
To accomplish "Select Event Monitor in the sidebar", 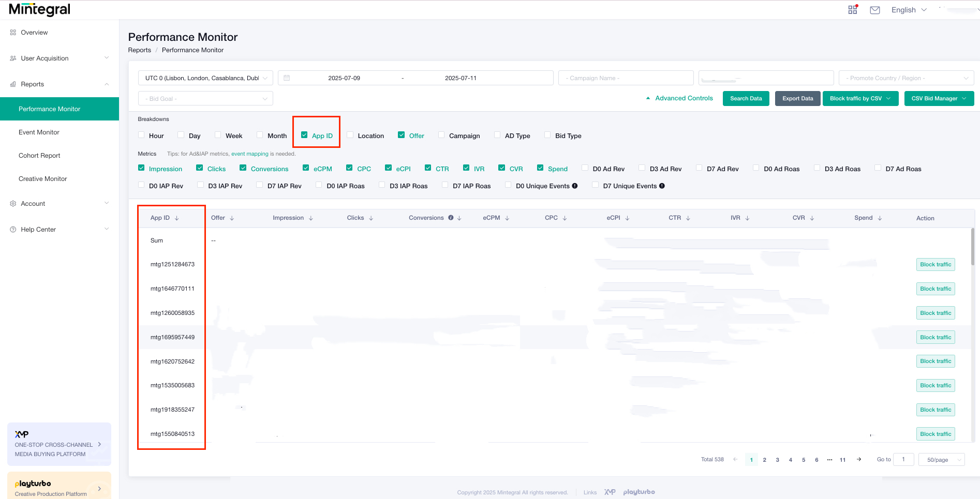I will click(39, 132).
